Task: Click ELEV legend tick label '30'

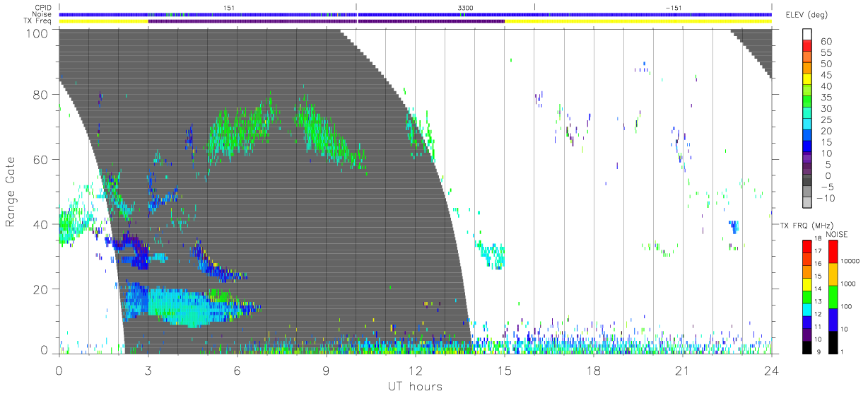Action: tap(826, 108)
